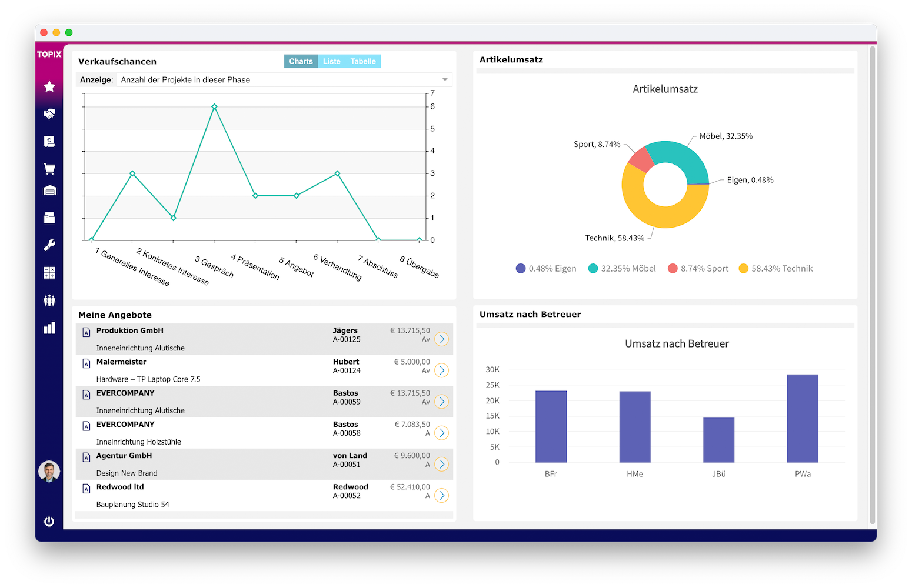Open the shopping cart icon
The image size is (912, 588).
pos(49,169)
